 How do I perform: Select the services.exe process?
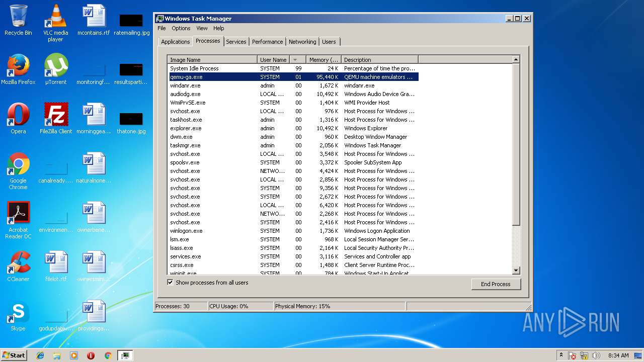(293, 256)
